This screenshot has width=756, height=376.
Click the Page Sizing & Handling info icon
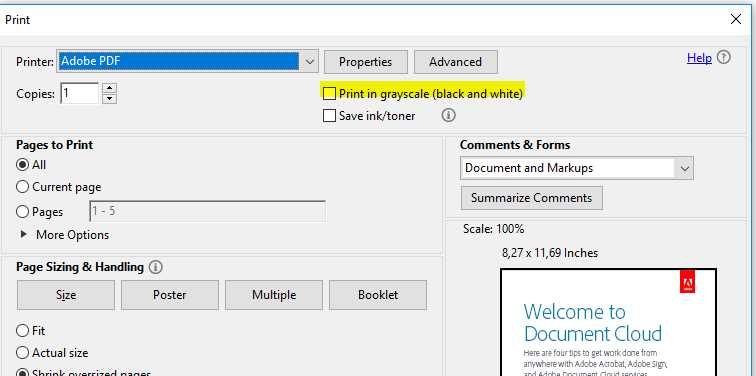155,267
